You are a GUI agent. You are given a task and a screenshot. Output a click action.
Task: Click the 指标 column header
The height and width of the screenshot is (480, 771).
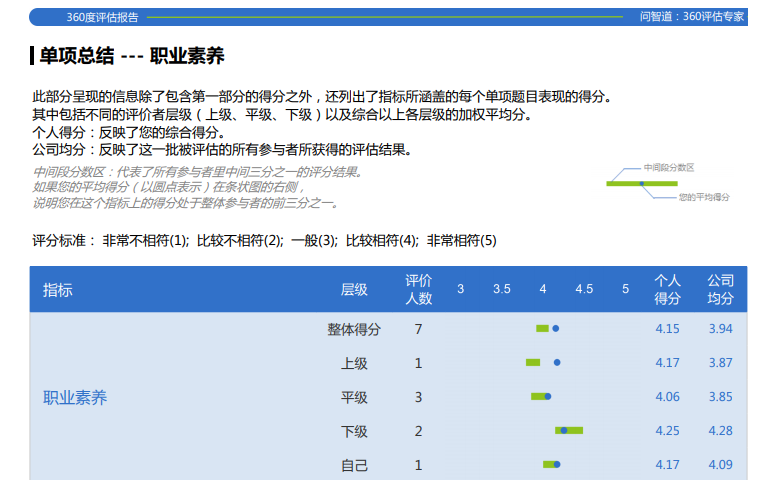click(57, 290)
